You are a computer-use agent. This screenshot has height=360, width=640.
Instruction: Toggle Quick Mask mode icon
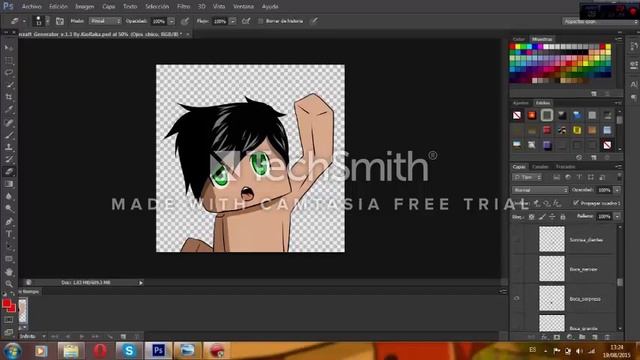(x=9, y=320)
